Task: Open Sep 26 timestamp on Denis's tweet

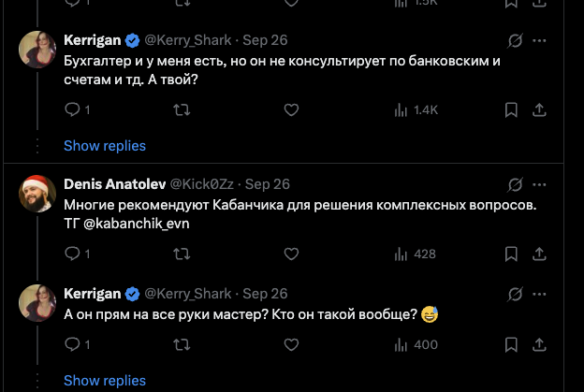Action: (267, 184)
